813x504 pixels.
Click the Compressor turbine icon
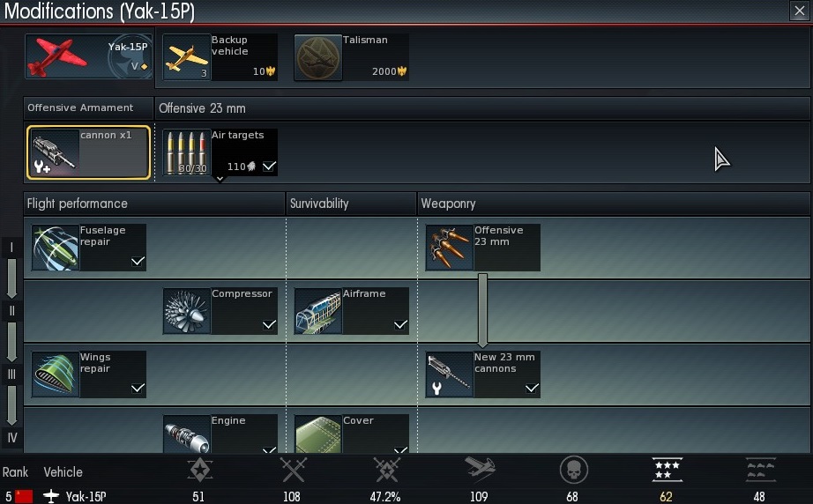[187, 311]
